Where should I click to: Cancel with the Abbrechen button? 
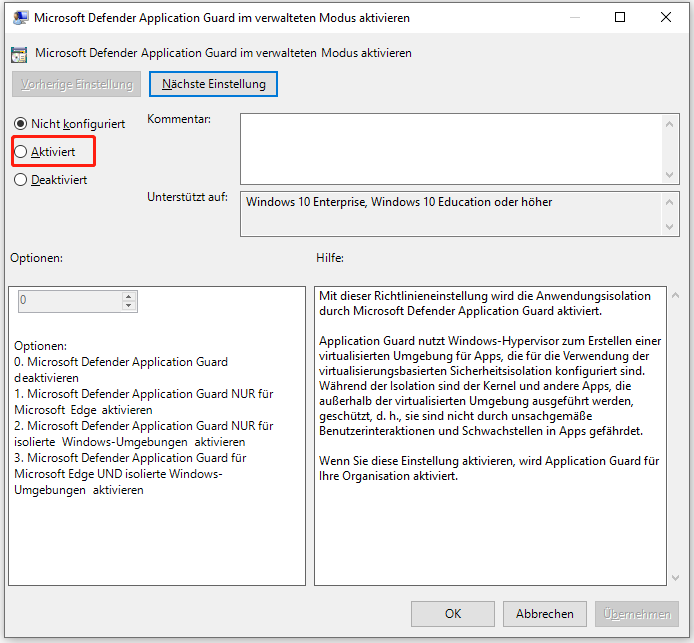point(544,614)
